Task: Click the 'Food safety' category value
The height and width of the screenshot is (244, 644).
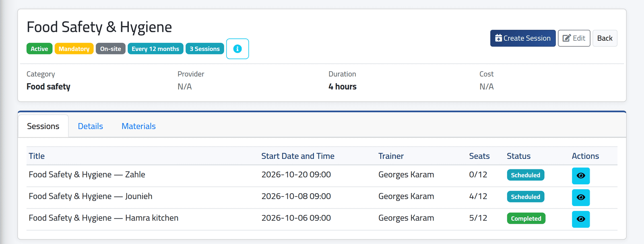Action: click(48, 87)
